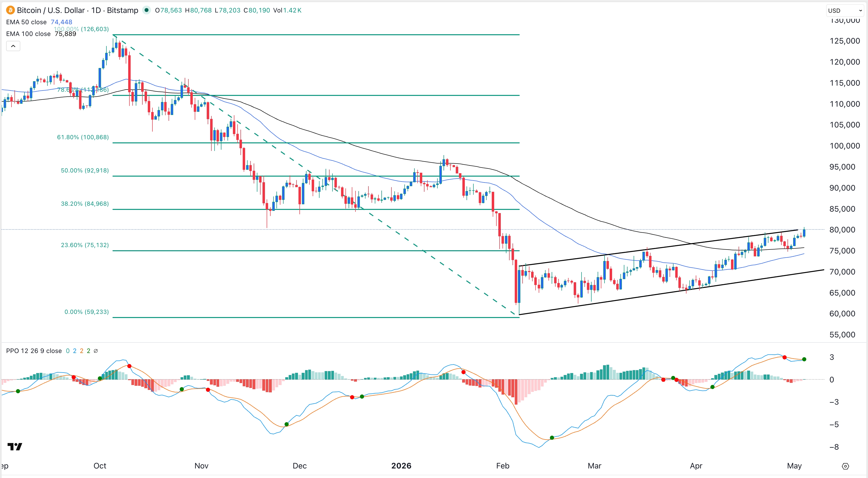This screenshot has width=868, height=478.
Task: Click the volume reading Vol 1.42K
Action: 287,11
